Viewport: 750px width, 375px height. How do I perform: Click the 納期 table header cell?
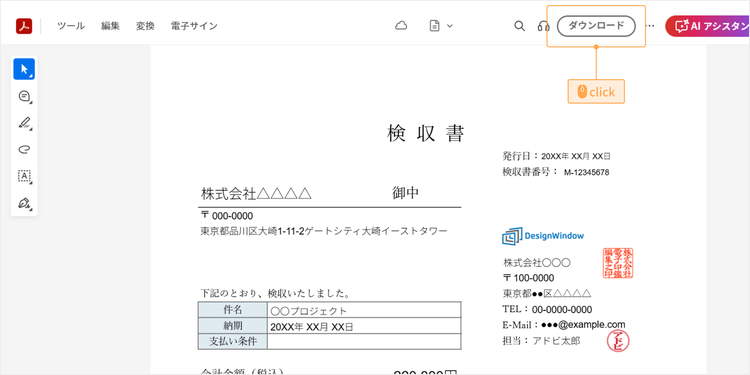point(233,326)
